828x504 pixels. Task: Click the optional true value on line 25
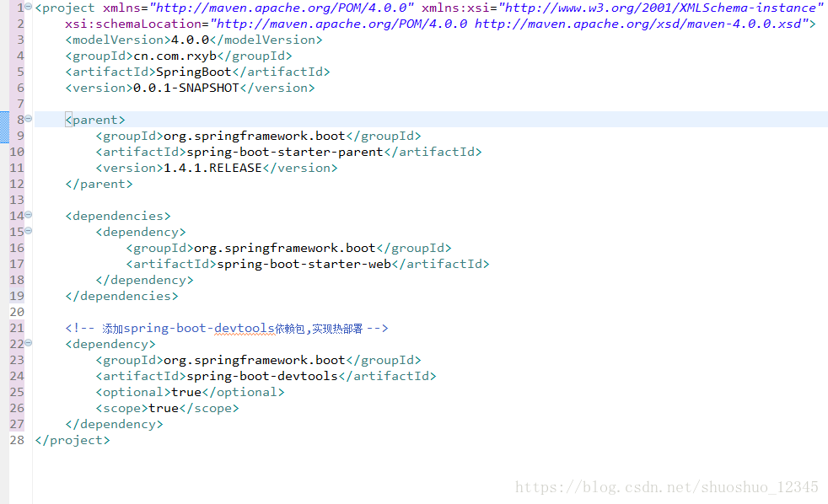186,392
